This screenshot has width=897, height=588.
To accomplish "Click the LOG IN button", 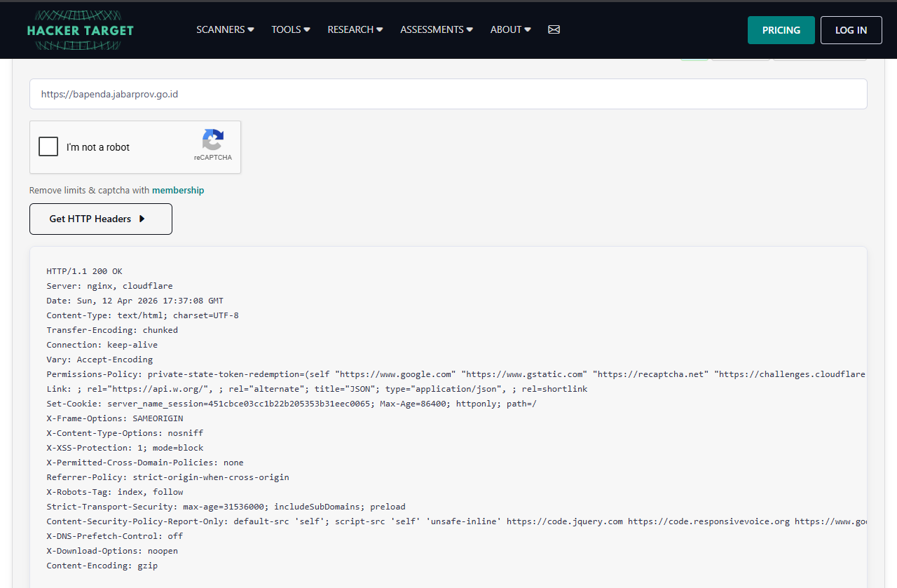I will 851,30.
